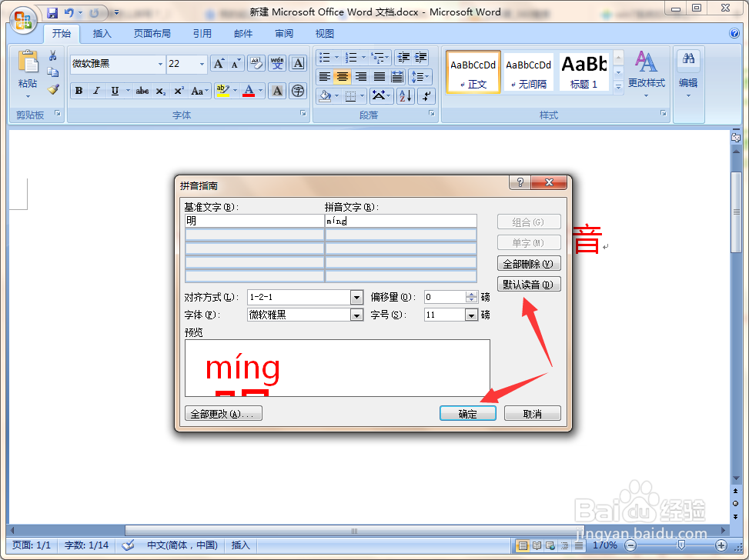
Task: Click the 确定 button
Action: pos(468,413)
